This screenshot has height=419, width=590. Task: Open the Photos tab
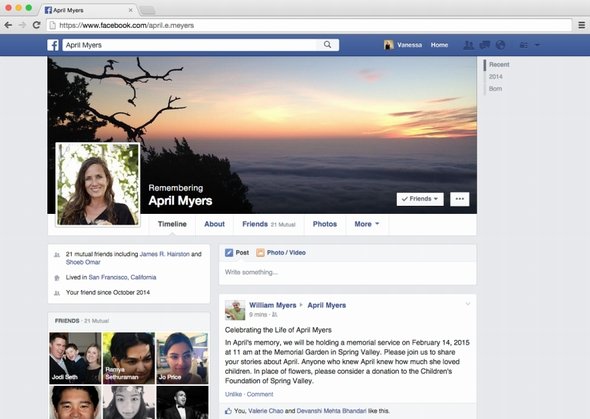[x=325, y=224]
